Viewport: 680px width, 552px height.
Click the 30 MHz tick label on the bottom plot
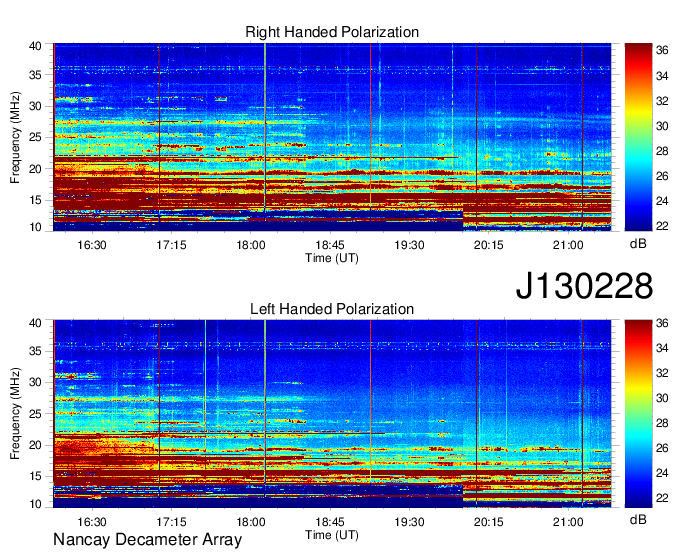tap(35, 382)
